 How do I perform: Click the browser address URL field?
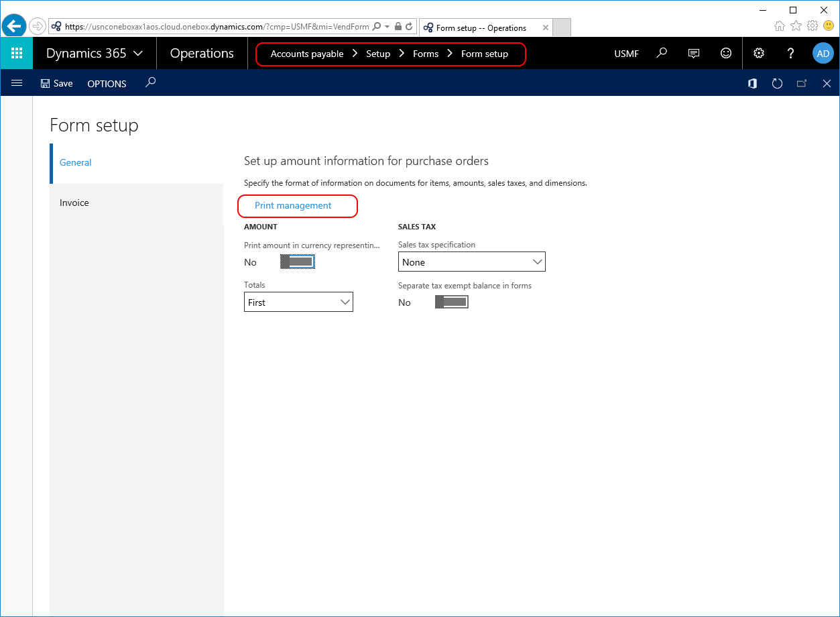point(217,27)
